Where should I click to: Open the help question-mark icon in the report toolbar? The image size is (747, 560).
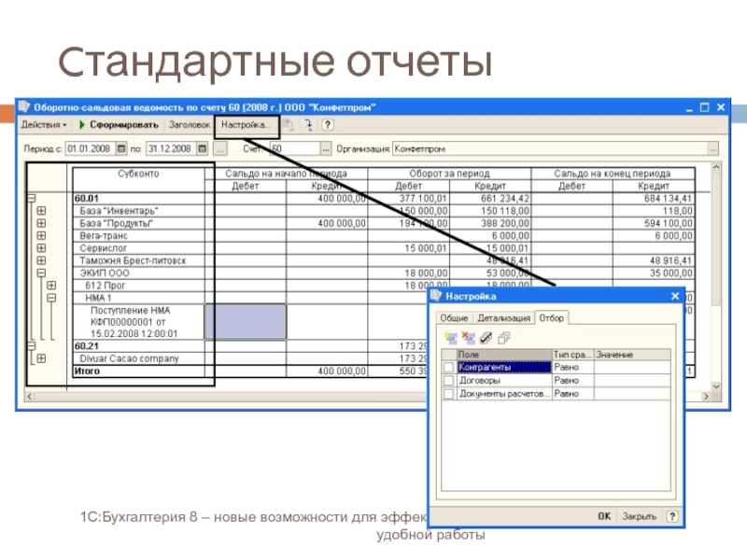coord(328,125)
